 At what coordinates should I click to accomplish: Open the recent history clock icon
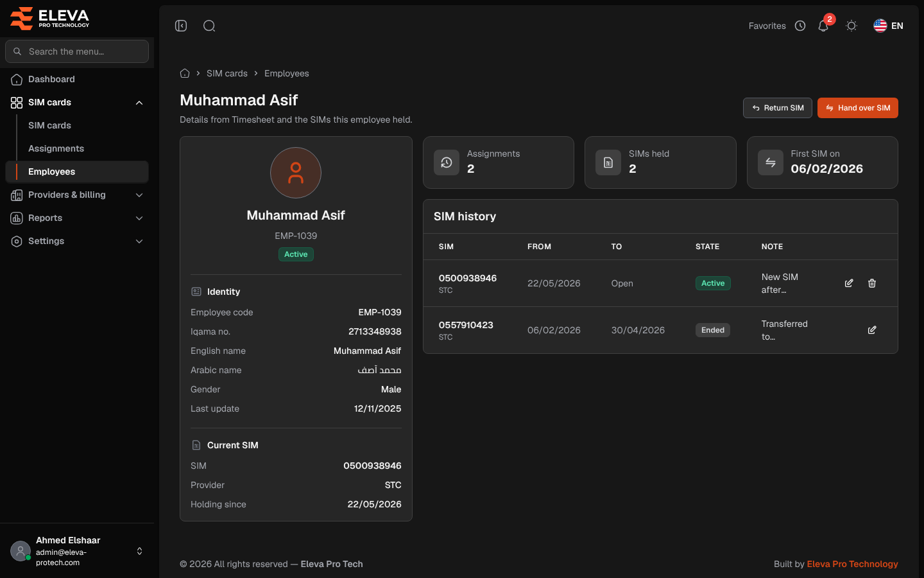(x=800, y=26)
